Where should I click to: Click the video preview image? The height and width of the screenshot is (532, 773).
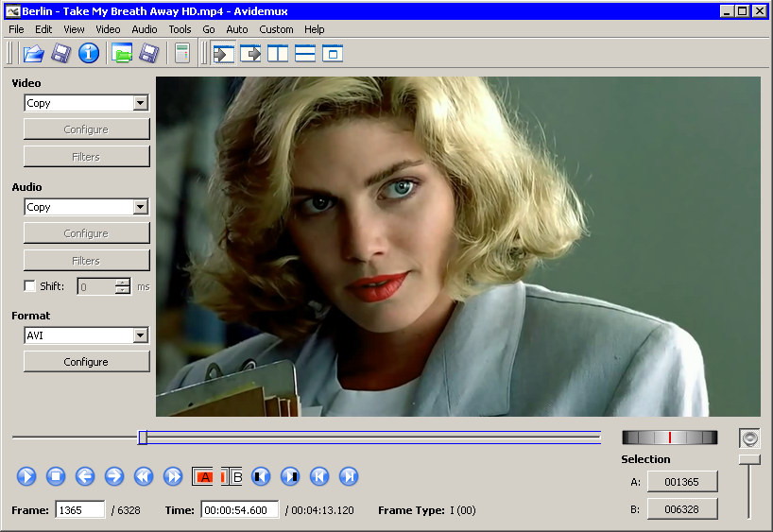(458, 247)
